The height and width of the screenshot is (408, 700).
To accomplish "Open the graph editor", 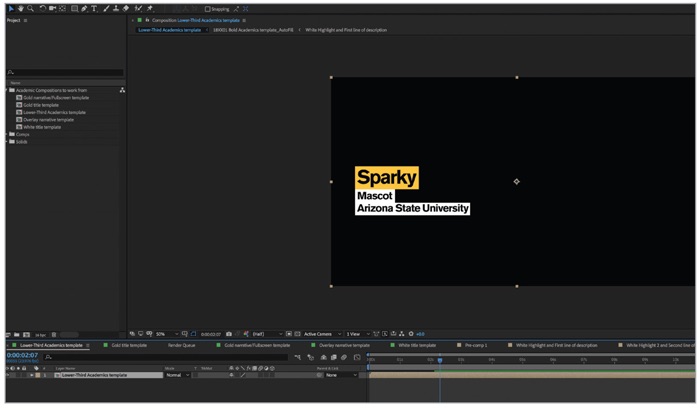I will click(357, 357).
